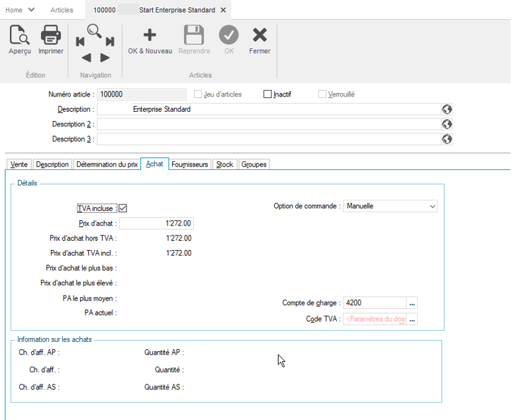
Task: Click the Description 3 text field
Action: (x=269, y=139)
